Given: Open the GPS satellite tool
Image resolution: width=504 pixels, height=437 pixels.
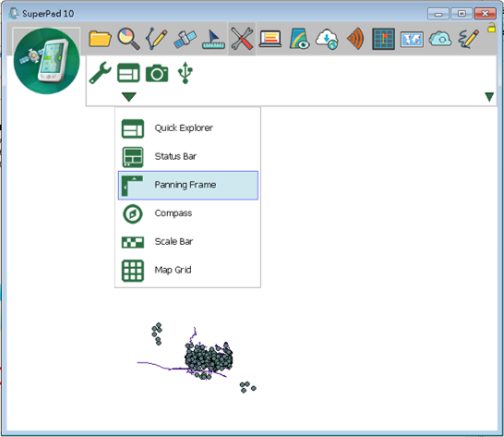Looking at the screenshot, I should pyautogui.click(x=185, y=39).
